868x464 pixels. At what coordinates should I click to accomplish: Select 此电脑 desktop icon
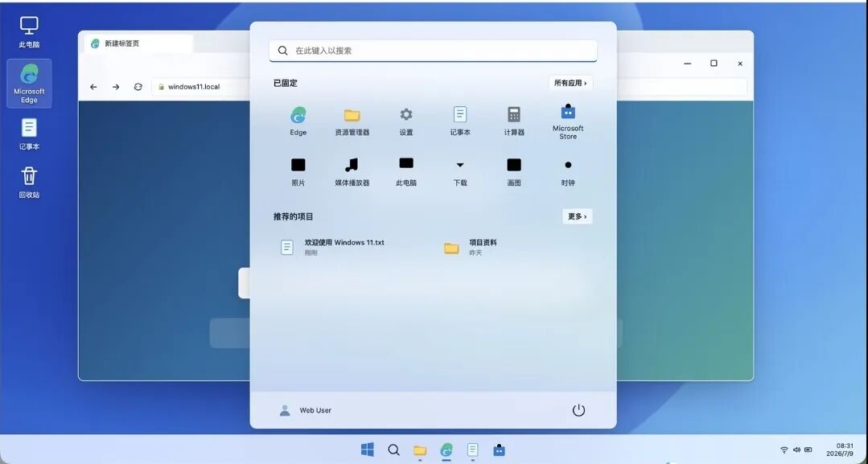29,32
